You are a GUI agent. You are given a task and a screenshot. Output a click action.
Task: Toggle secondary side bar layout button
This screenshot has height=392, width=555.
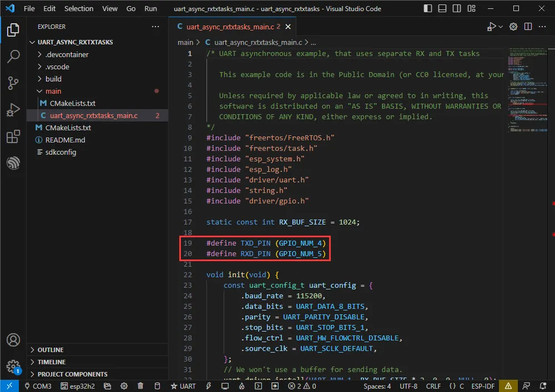456,9
